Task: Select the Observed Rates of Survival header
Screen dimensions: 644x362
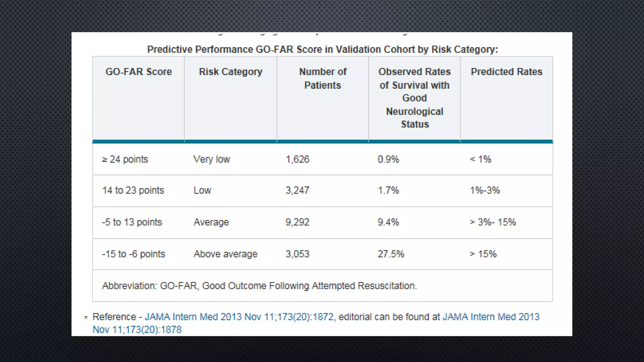Action: pos(414,98)
